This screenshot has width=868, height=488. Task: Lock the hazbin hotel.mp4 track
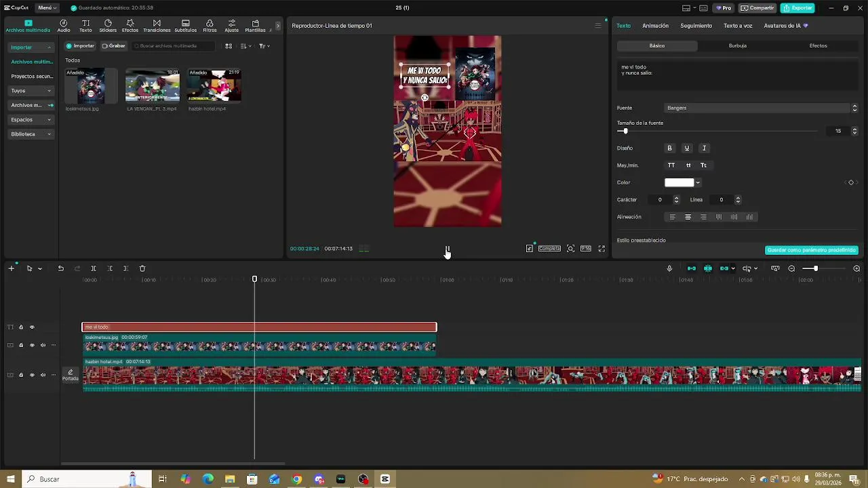point(21,375)
